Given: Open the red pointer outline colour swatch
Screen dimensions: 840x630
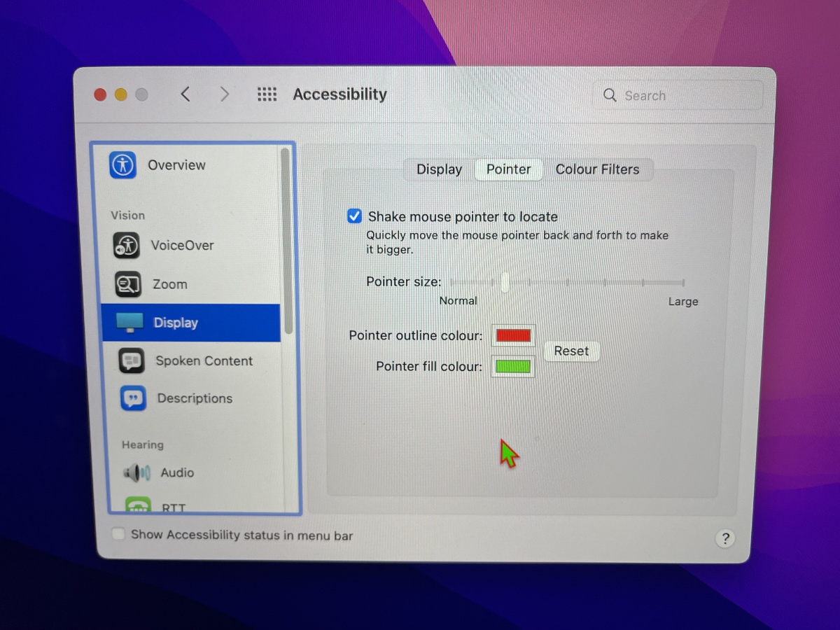Looking at the screenshot, I should (512, 335).
